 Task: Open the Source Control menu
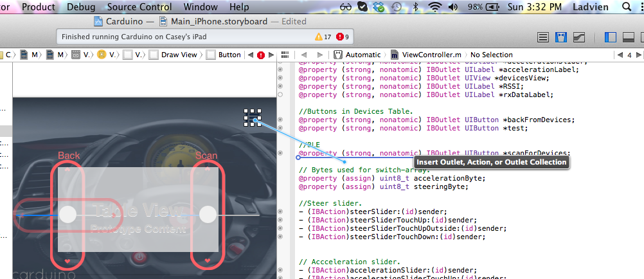[x=139, y=7]
